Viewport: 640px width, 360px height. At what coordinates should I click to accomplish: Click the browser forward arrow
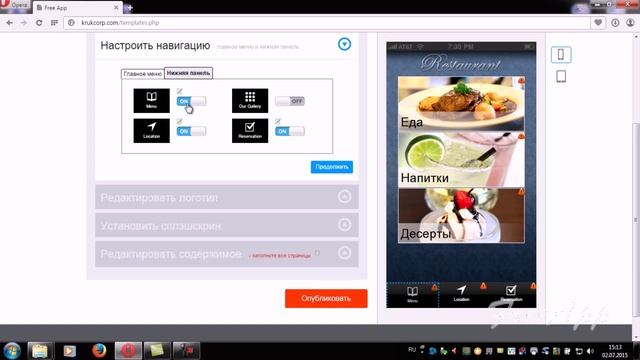pyautogui.click(x=24, y=23)
